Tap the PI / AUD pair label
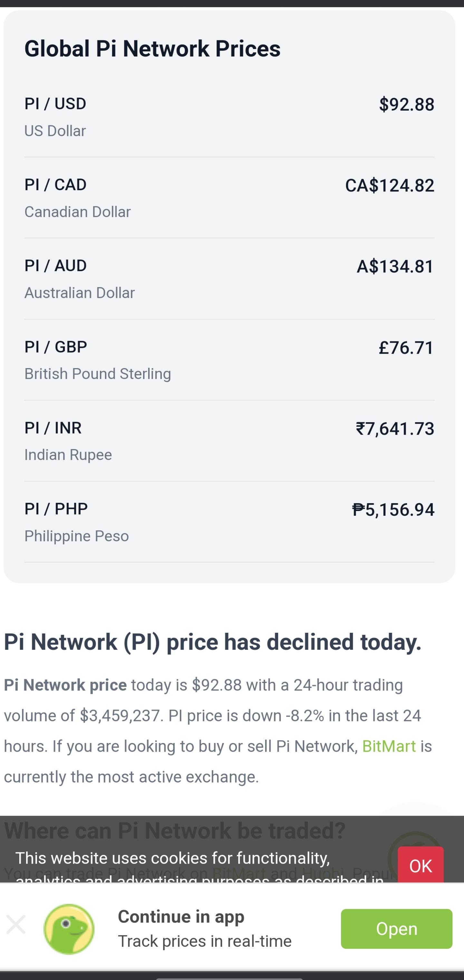The image size is (464, 980). 55,266
